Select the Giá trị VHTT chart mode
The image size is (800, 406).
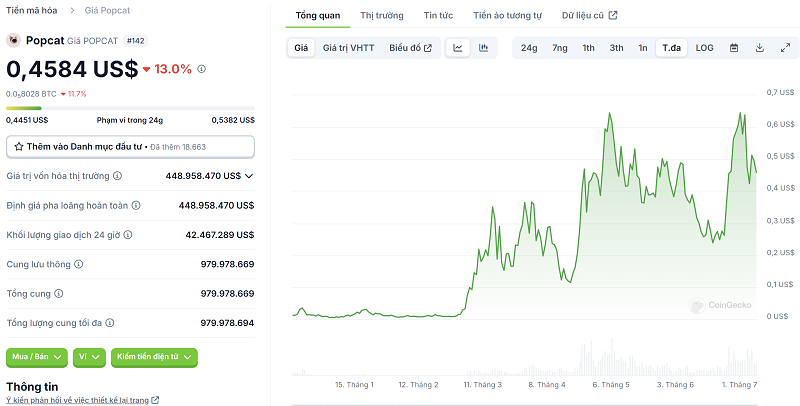coord(348,48)
